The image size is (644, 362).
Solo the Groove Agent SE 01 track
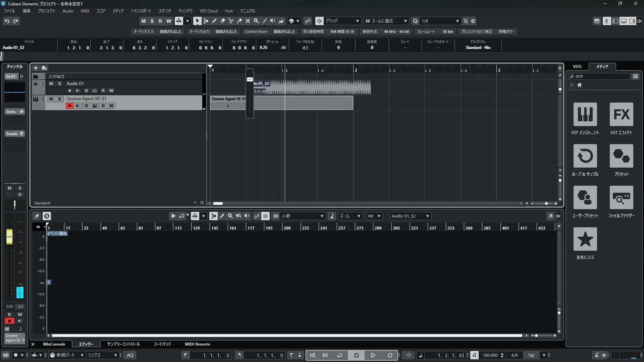59,99
